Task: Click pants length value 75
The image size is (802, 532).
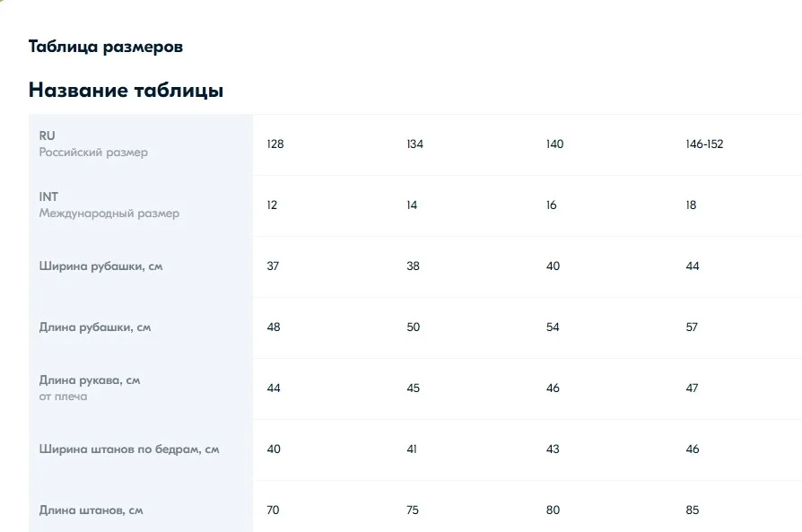Action: (413, 510)
